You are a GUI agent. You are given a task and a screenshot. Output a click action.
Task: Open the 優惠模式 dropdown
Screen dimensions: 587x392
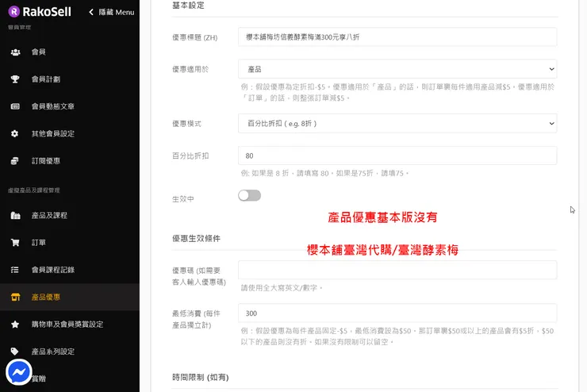click(397, 124)
